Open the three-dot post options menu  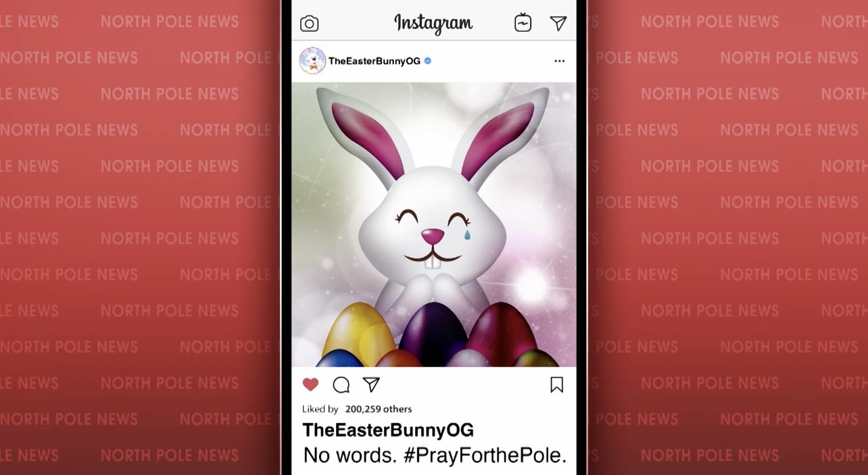(559, 61)
